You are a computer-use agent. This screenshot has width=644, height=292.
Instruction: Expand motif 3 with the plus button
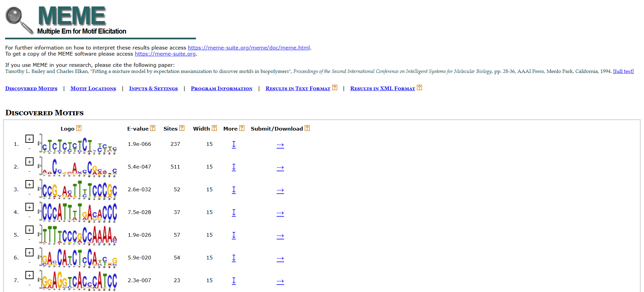(x=29, y=184)
